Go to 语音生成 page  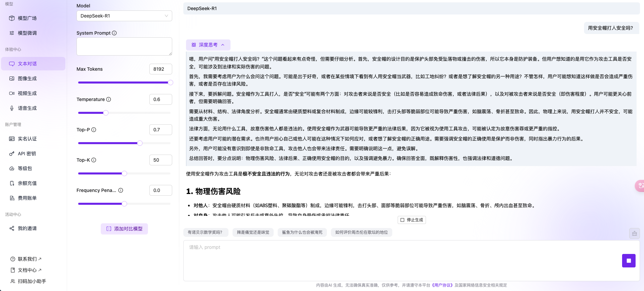pyautogui.click(x=33, y=108)
